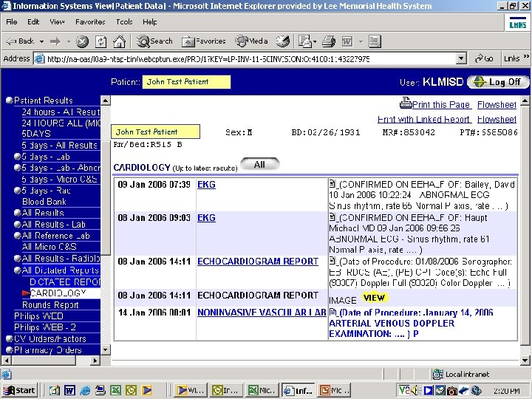Click the Stop loading toolbar icon
Screen dimensions: 532x399
(x=82, y=41)
